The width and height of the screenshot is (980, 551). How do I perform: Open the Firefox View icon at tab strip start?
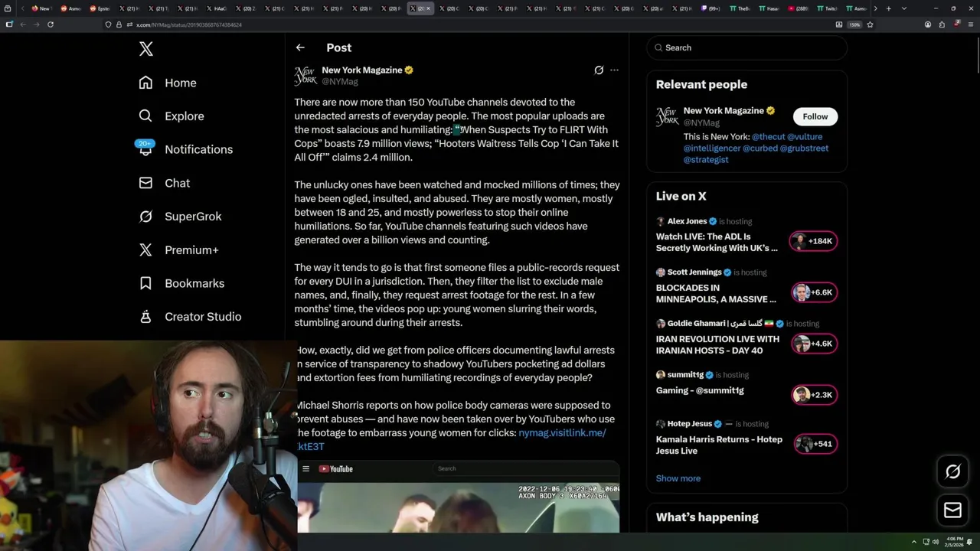(7, 8)
